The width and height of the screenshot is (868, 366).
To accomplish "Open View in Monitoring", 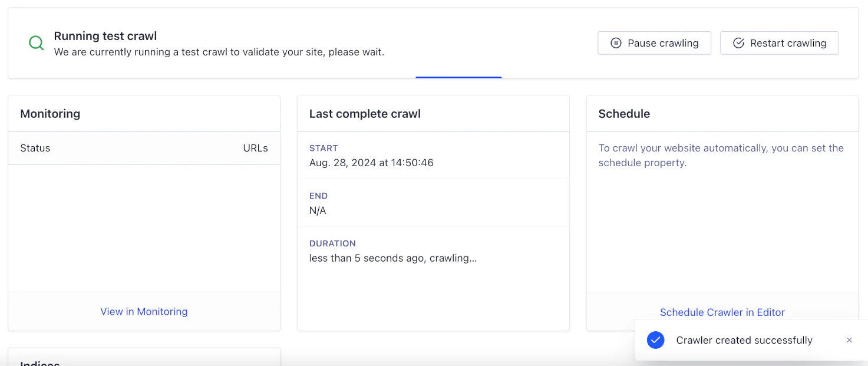I will click(x=144, y=311).
